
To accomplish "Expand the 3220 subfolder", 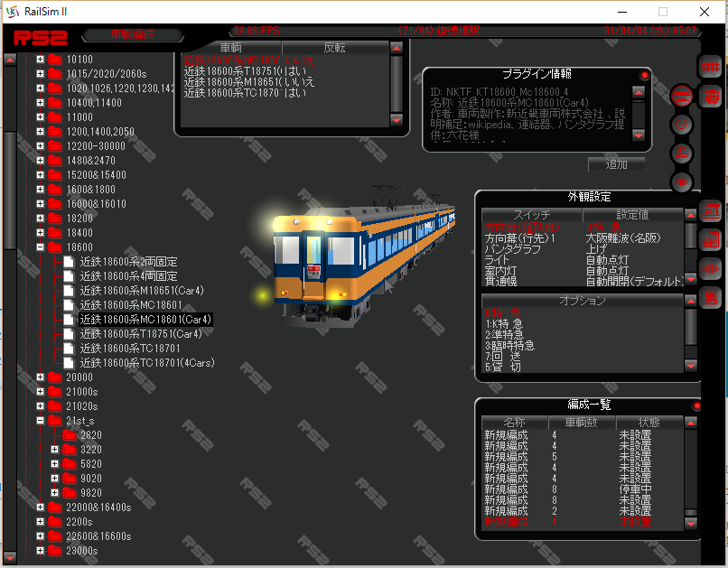I will tap(55, 449).
